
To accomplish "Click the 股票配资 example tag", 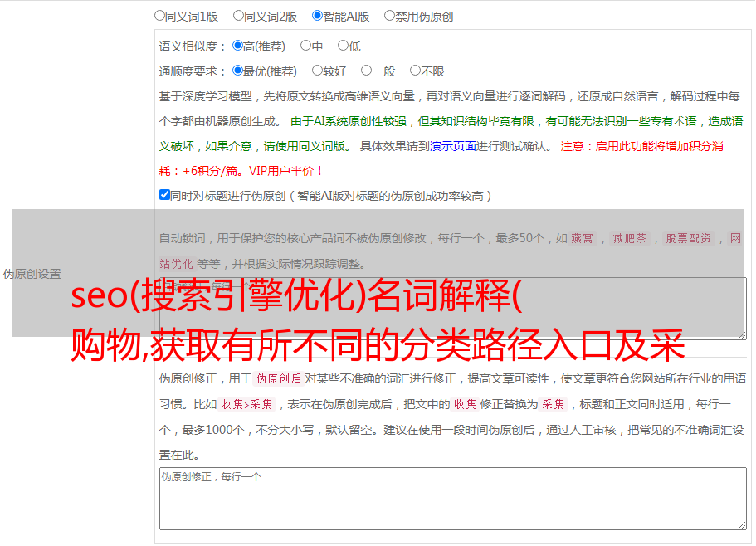I will pyautogui.click(x=689, y=238).
